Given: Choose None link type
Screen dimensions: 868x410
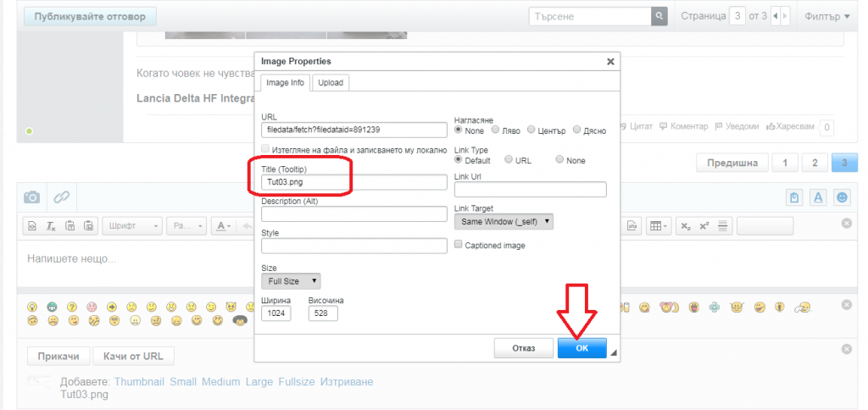Looking at the screenshot, I should coord(559,159).
